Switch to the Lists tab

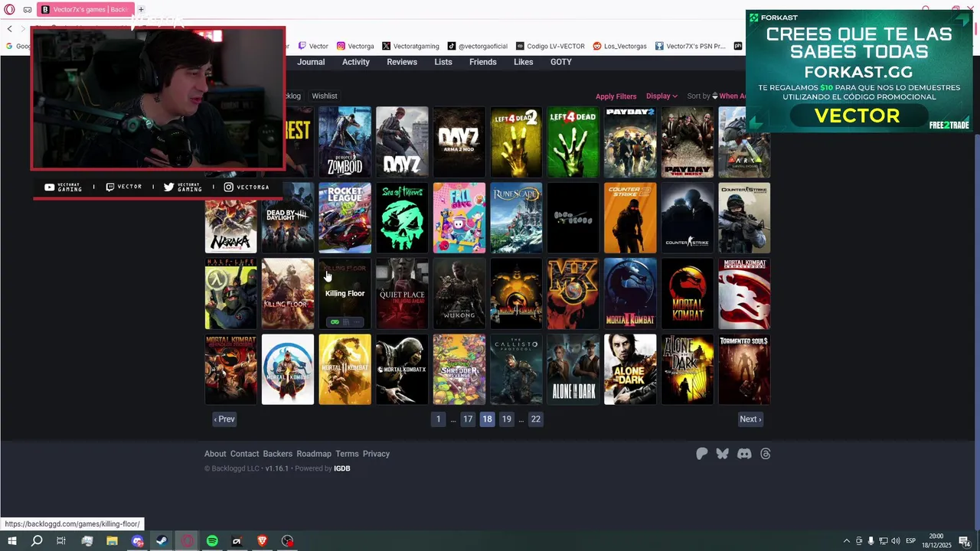[443, 62]
